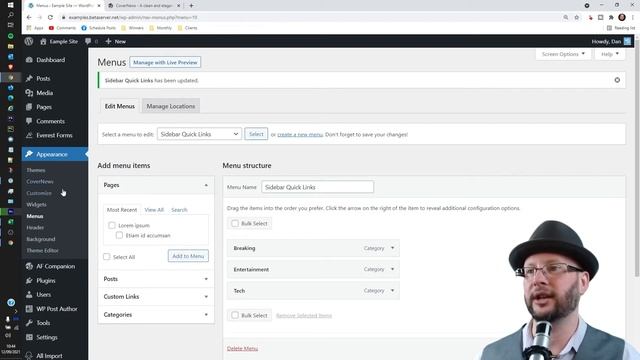This screenshot has height=360, width=640.
Task: Click the Chrome profile avatar
Action: [622, 17]
